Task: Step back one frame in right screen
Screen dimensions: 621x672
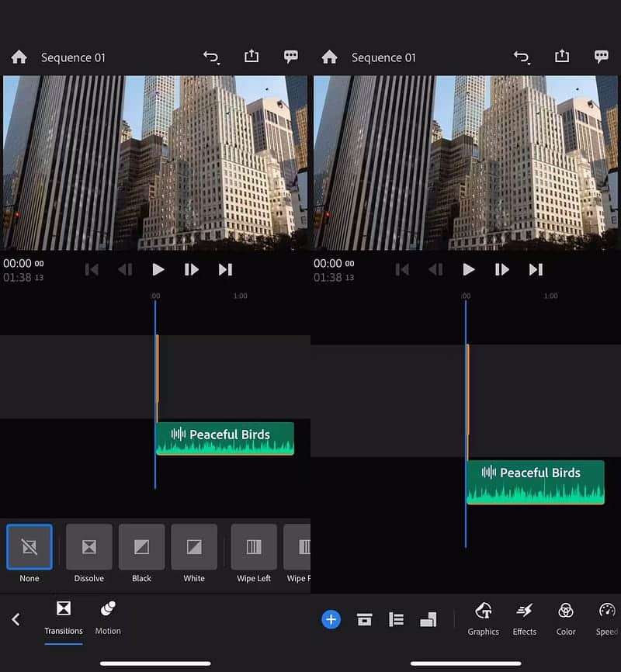Action: click(x=435, y=269)
